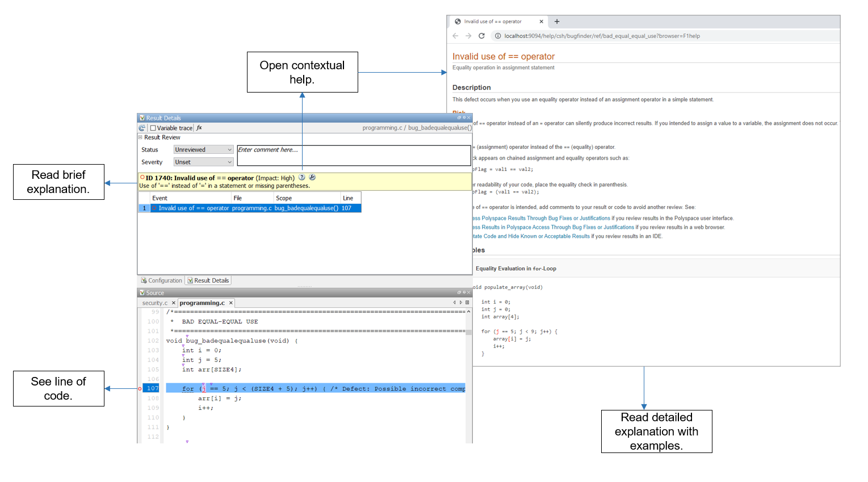
Task: Switch to the security.c source tab
Action: (155, 303)
